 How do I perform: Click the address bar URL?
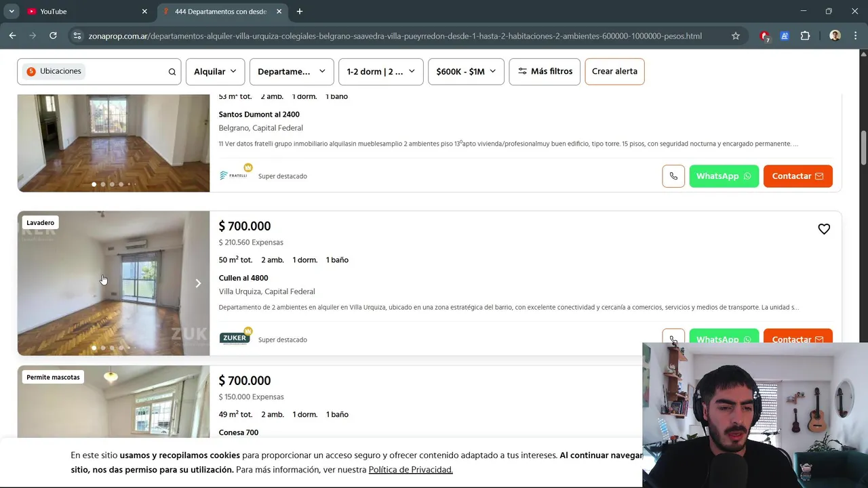pos(395,36)
